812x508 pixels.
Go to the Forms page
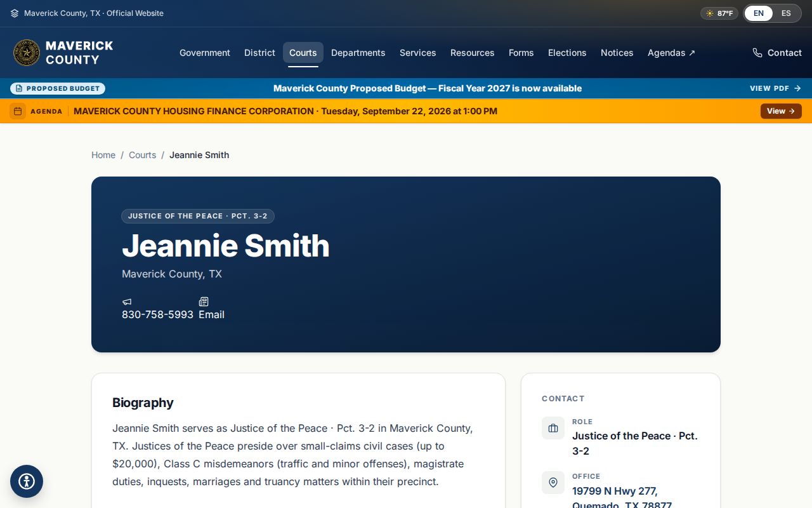click(x=521, y=53)
